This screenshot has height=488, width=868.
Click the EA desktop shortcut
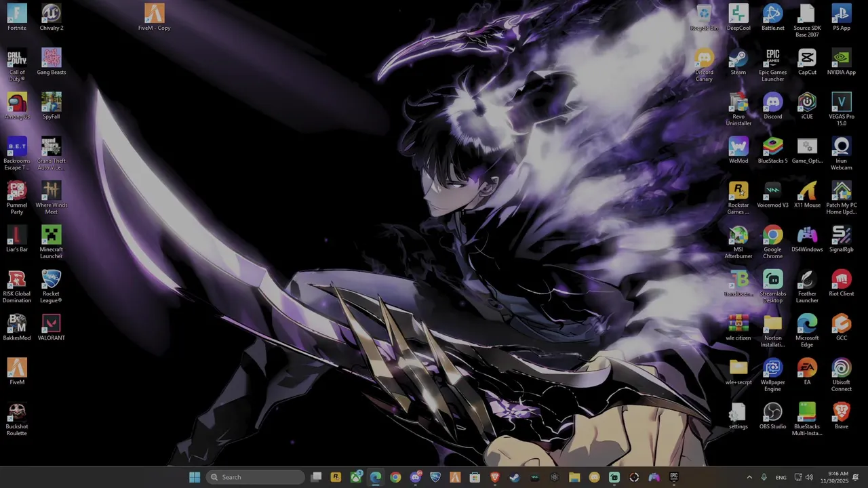tap(807, 371)
